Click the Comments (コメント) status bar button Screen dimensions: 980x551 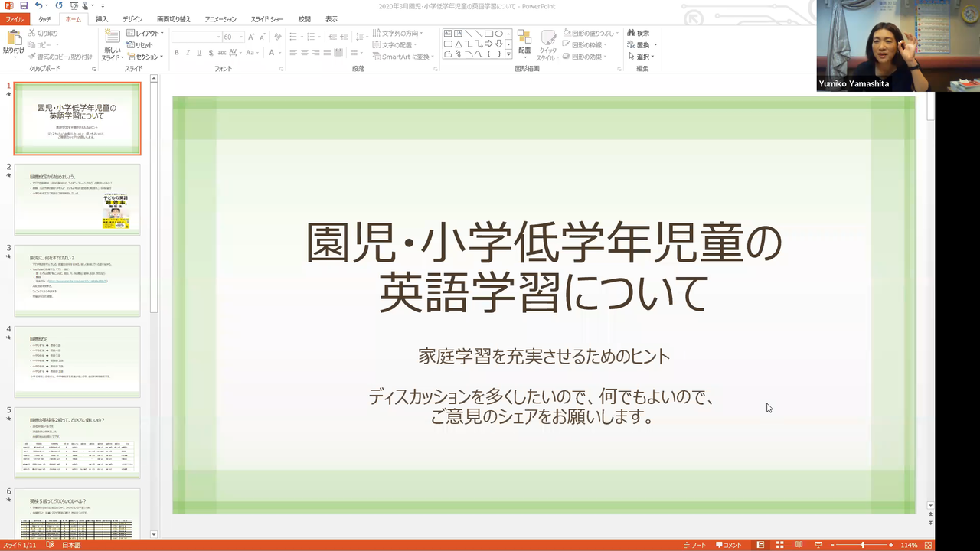click(727, 545)
